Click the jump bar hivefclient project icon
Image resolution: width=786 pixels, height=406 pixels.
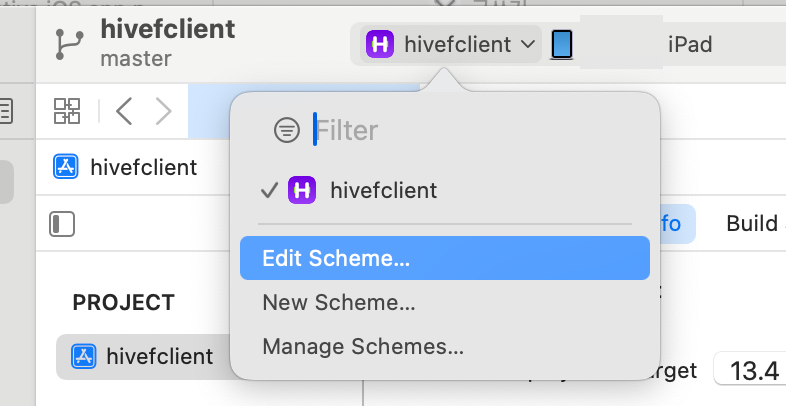click(66, 166)
